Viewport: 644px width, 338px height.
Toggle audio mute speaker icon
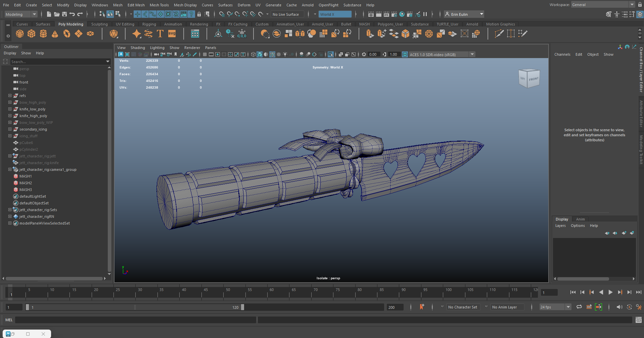point(619,307)
